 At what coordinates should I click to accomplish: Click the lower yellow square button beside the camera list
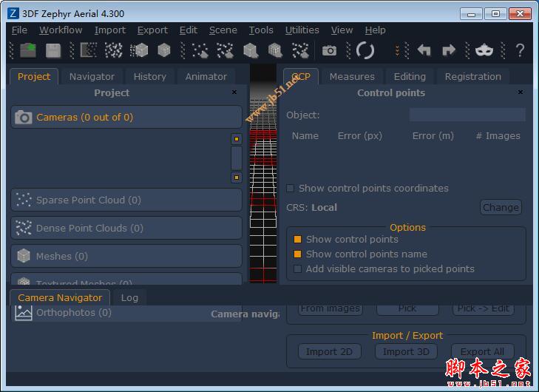click(237, 178)
